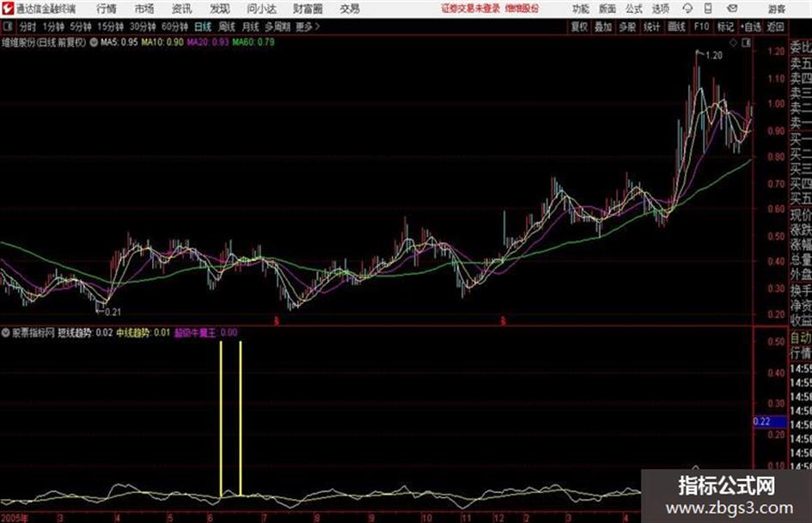The height and width of the screenshot is (523, 812).
Task: Switch to the 5分钟 period tab
Action: (x=80, y=27)
